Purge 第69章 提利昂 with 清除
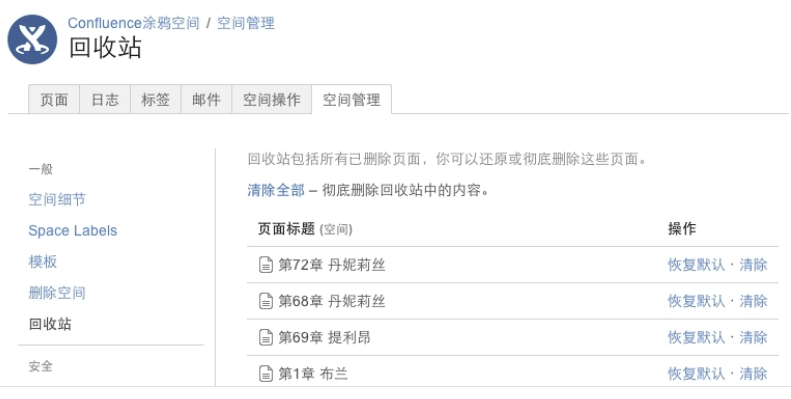791x399 pixels. click(753, 337)
